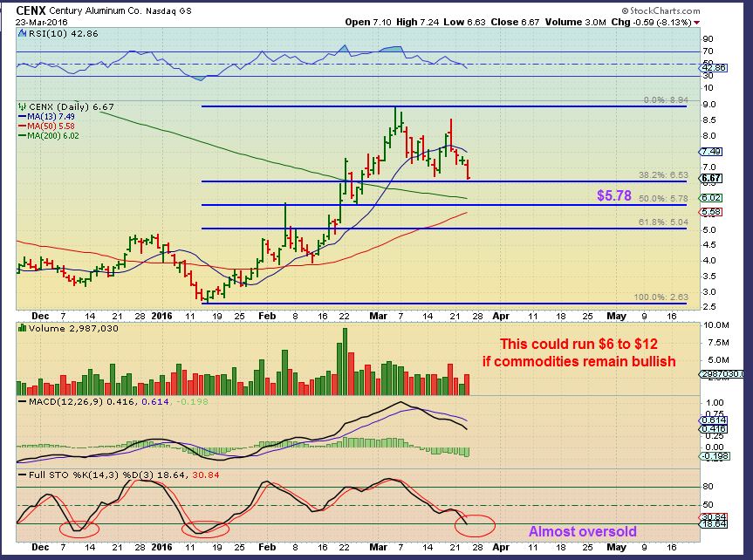Click the 23-Mar-2016 date under the ticker
Image resolution: width=753 pixels, height=560 pixels.
[x=41, y=22]
